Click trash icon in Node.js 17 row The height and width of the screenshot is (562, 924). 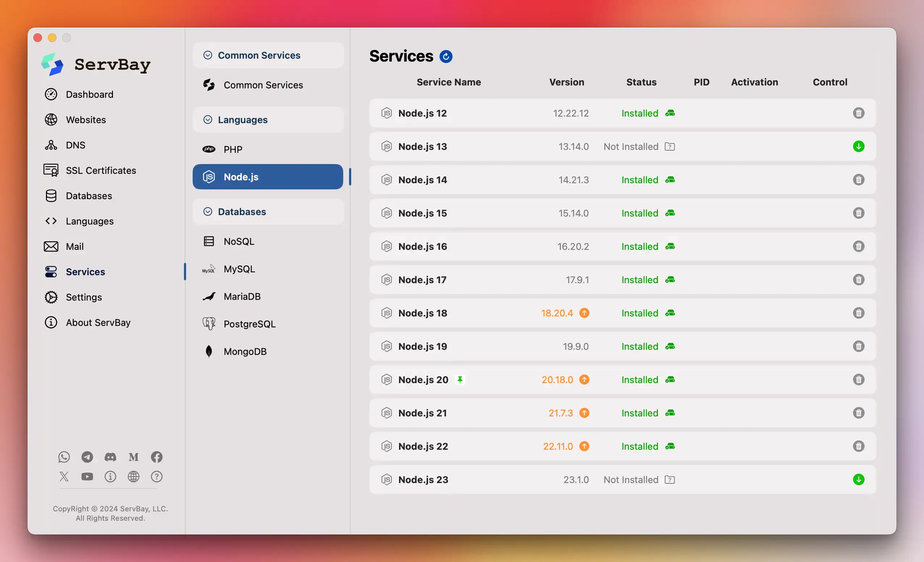858,280
